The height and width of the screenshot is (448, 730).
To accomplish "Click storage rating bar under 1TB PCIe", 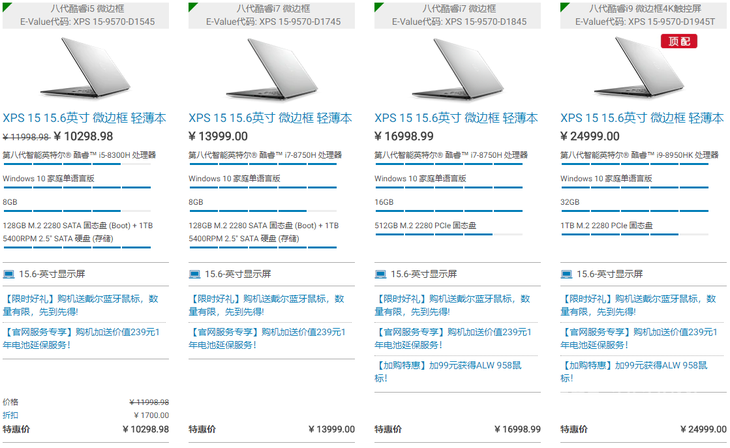I will pyautogui.click(x=635, y=234).
